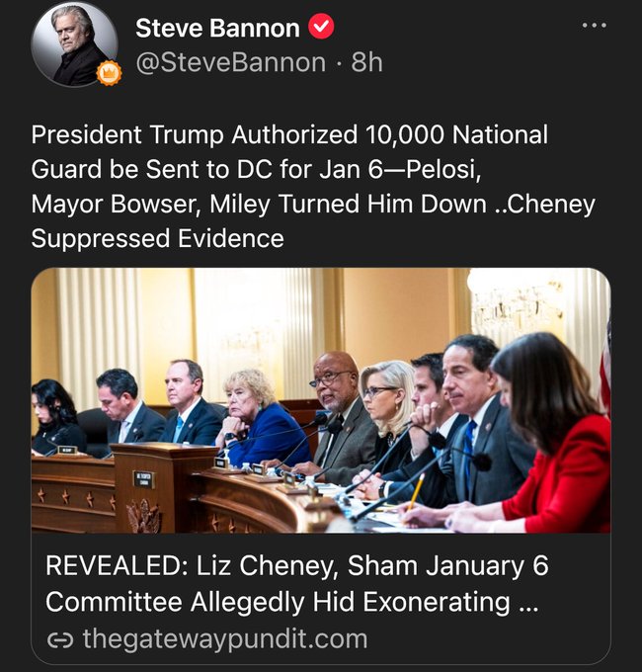Click the orange badge on the avatar
This screenshot has width=642, height=672.
pos(109,73)
